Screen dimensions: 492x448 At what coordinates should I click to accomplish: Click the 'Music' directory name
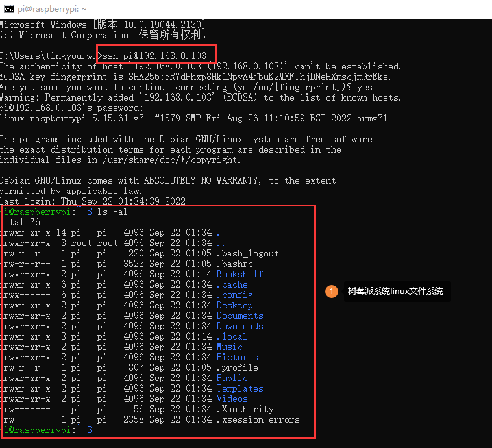(229, 347)
